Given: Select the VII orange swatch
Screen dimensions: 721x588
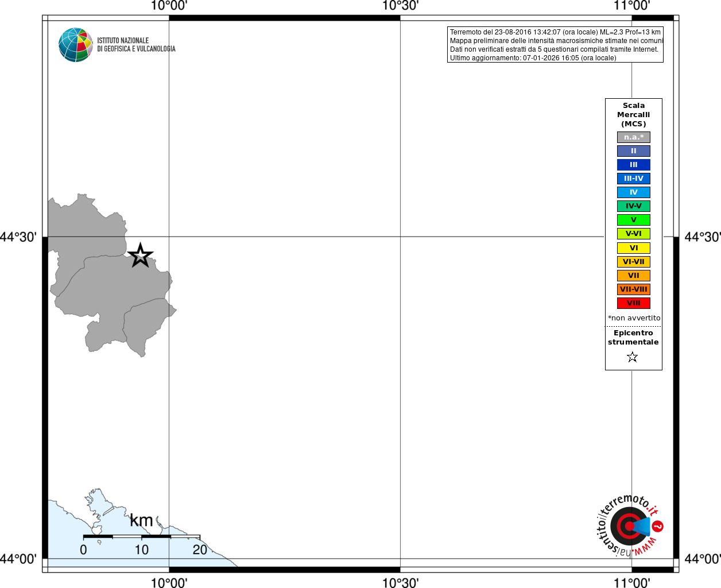Looking at the screenshot, I should [634, 276].
